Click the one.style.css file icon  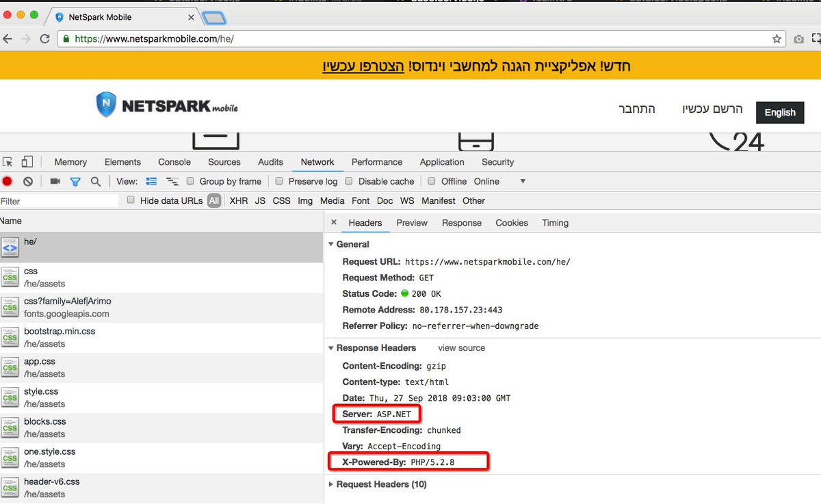pyautogui.click(x=10, y=458)
